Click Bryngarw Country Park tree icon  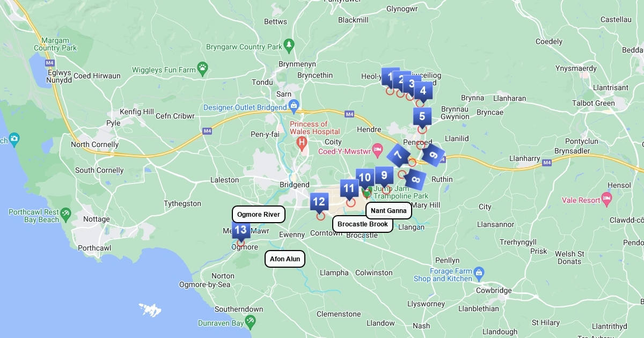[289, 44]
